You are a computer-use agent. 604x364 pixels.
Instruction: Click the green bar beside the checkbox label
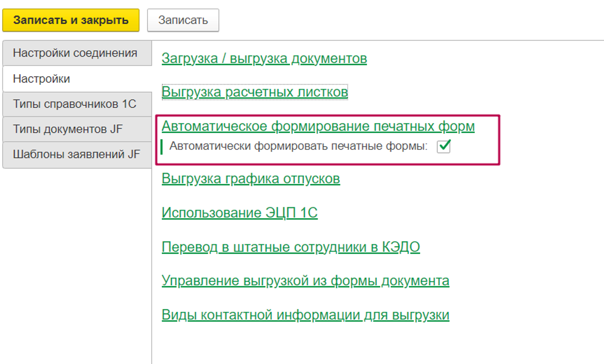pyautogui.click(x=162, y=146)
